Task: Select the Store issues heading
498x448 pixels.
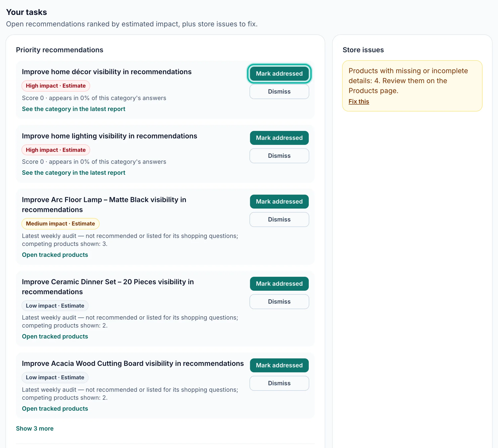Action: 363,50
